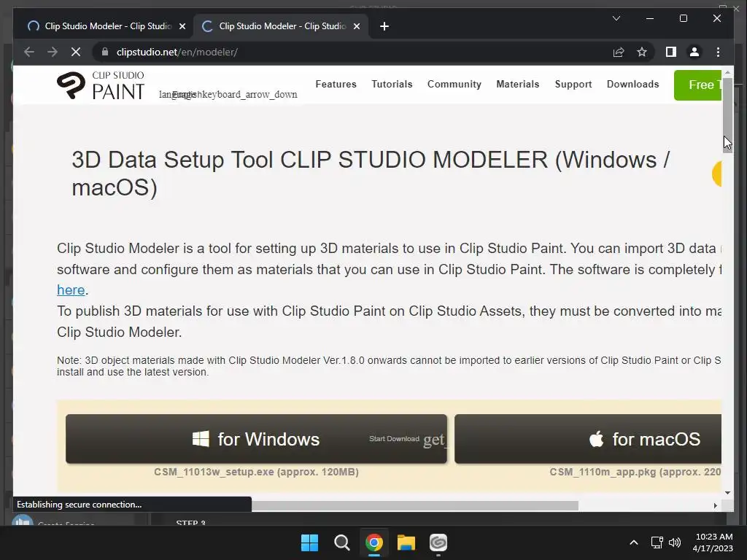Close the first Clip Studio Modeler tab
Viewport: 747px width, 560px height.
pyautogui.click(x=182, y=26)
